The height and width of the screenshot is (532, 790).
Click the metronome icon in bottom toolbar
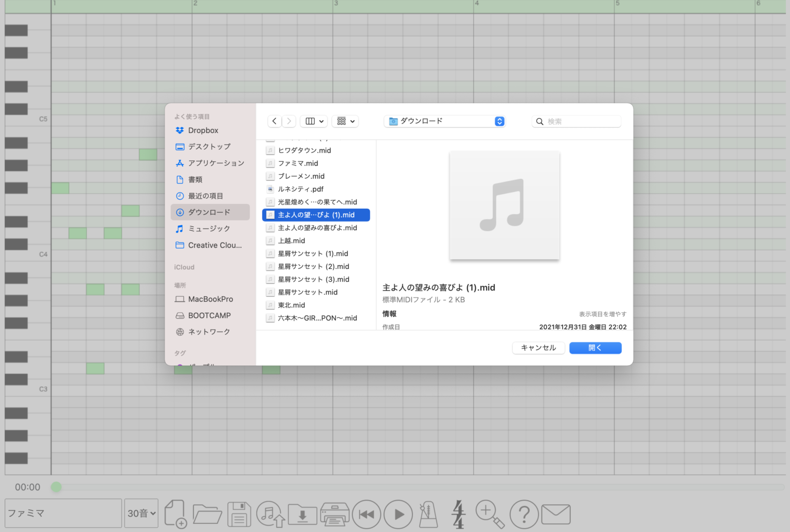tap(428, 514)
